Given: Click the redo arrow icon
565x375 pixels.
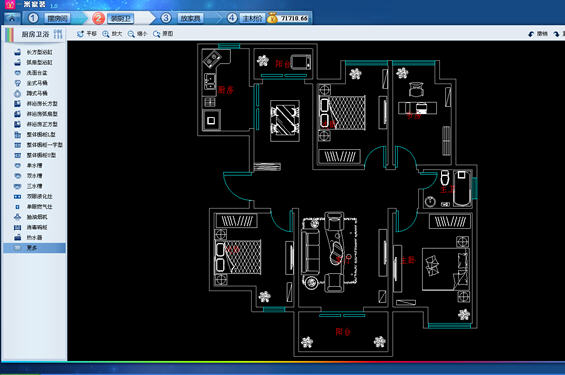Looking at the screenshot, I should tap(557, 34).
